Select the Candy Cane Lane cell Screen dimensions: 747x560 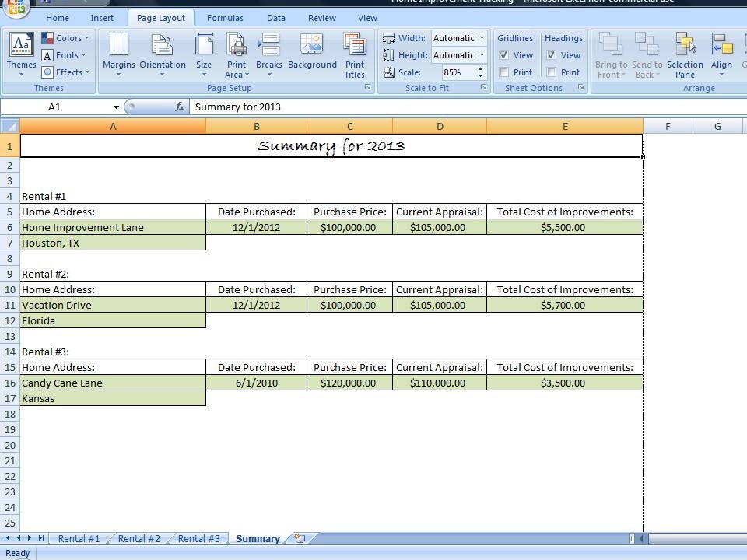[113, 383]
